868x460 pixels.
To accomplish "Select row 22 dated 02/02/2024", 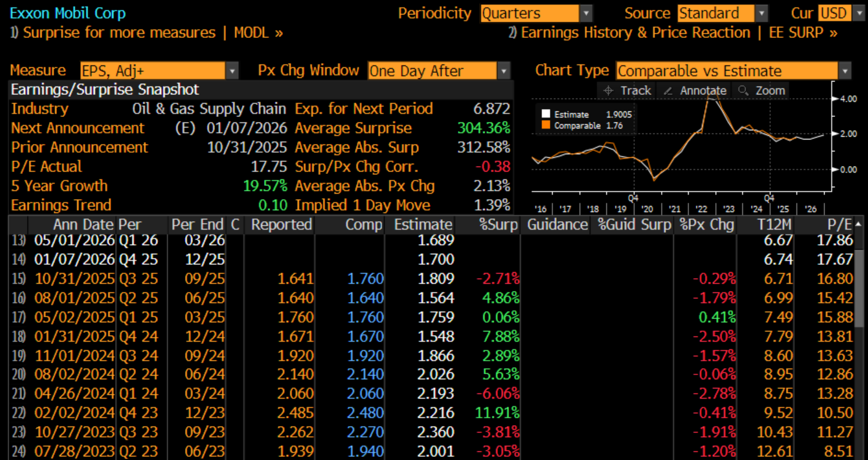I will 431,413.
